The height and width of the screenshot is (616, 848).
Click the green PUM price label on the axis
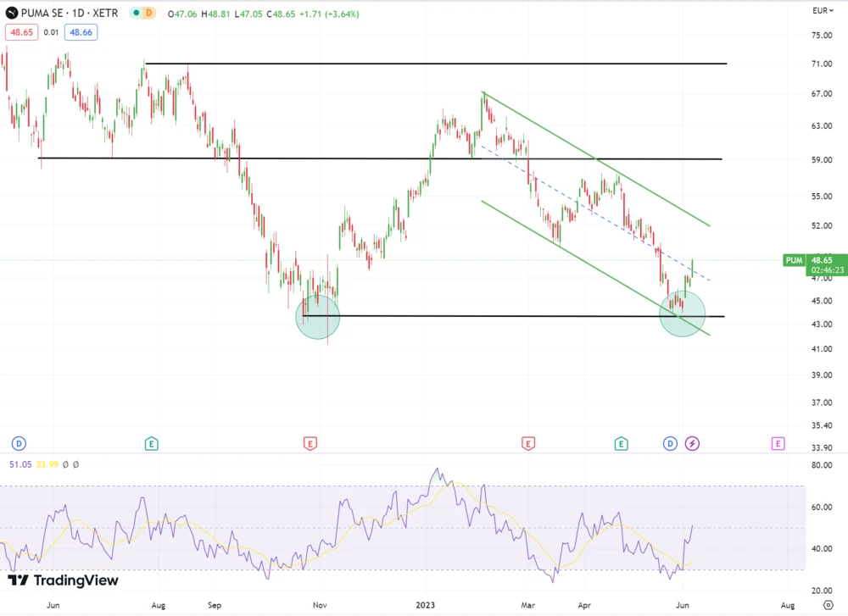point(794,260)
